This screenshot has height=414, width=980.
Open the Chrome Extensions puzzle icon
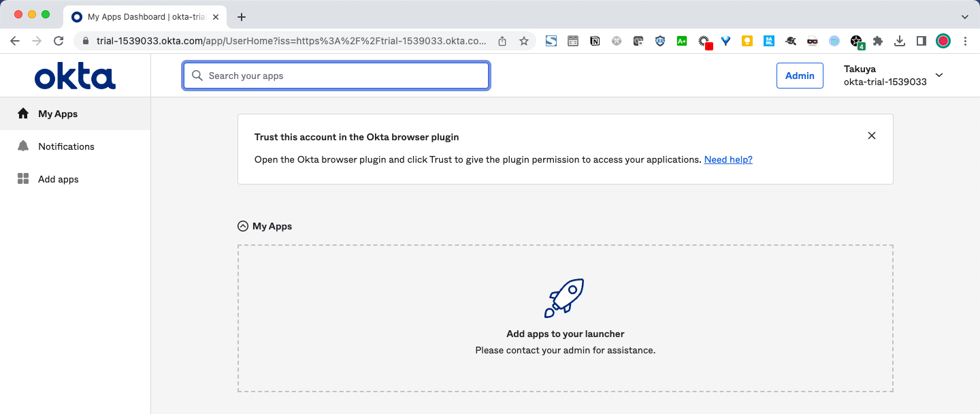878,41
